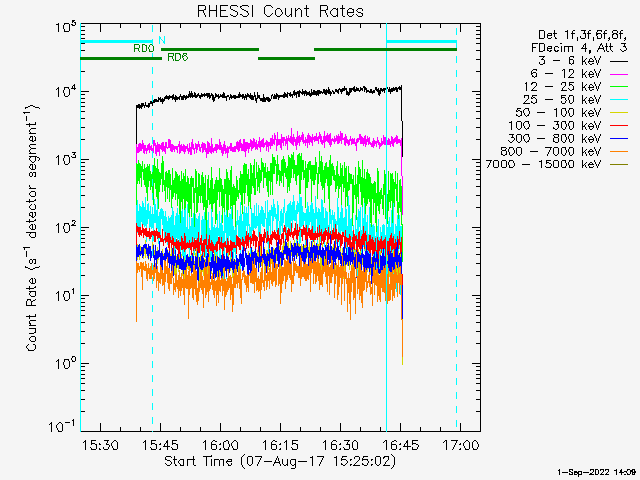Click the 10^5 y-axis tick label
The width and height of the screenshot is (640, 480).
click(x=64, y=29)
